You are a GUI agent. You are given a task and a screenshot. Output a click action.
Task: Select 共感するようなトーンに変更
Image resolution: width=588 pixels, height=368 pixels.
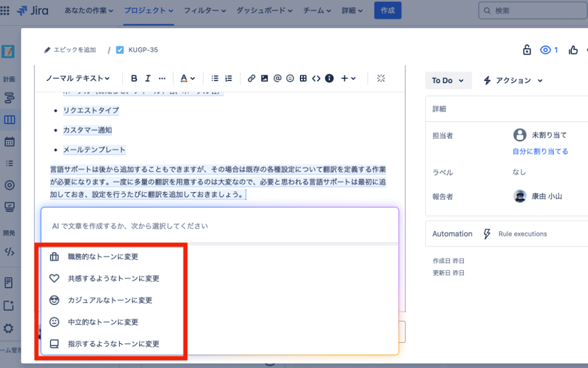[x=112, y=279]
